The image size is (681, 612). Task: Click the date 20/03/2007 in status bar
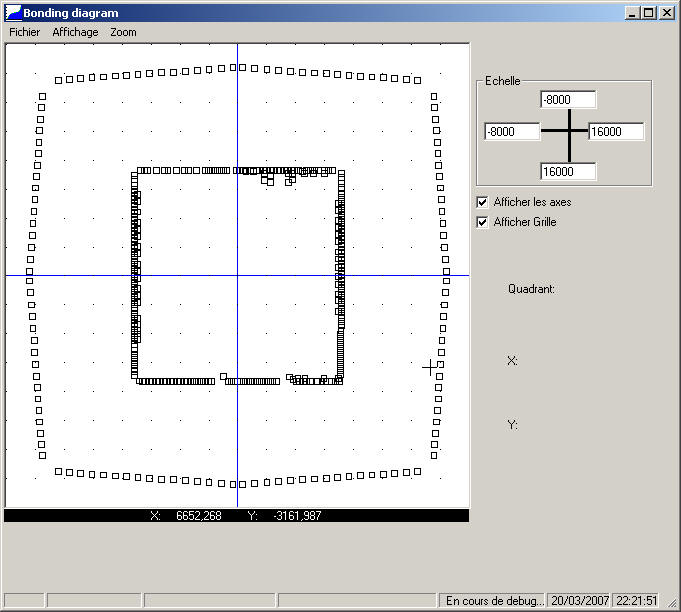tap(579, 601)
